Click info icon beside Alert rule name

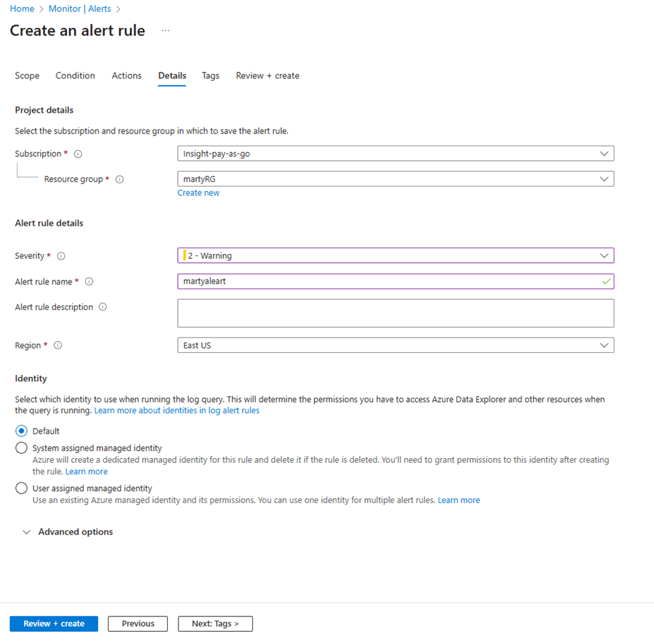coord(89,282)
